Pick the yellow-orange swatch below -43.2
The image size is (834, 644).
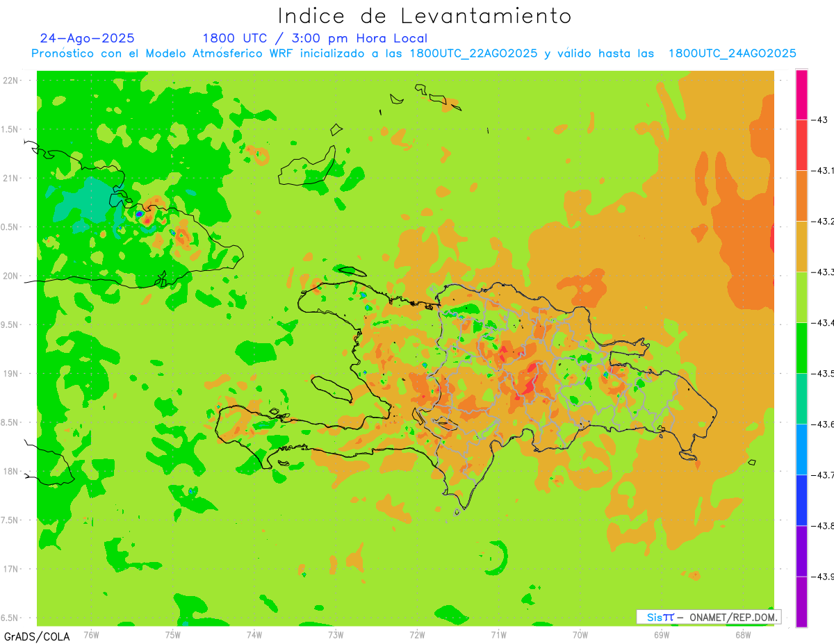click(x=801, y=247)
